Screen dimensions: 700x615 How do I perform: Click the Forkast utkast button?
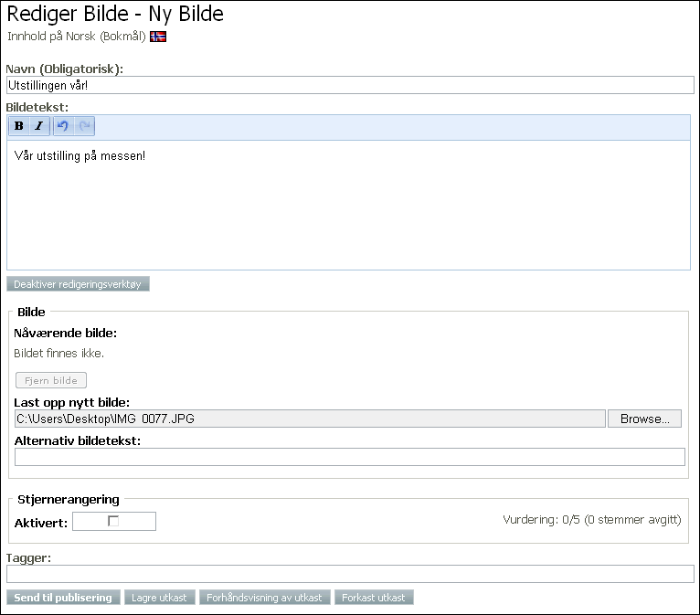(374, 598)
